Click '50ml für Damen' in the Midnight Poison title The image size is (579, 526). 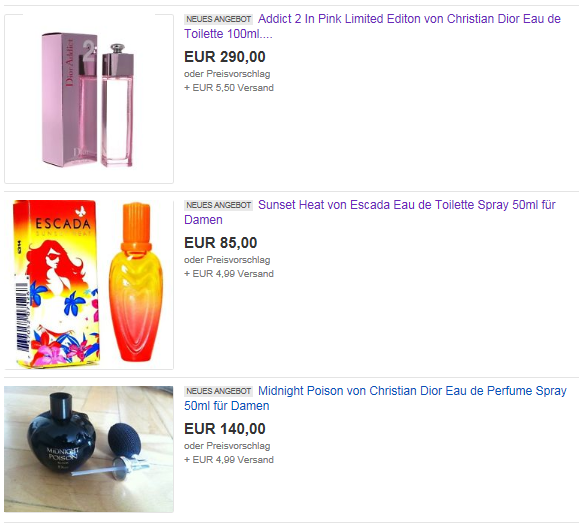[x=227, y=406]
